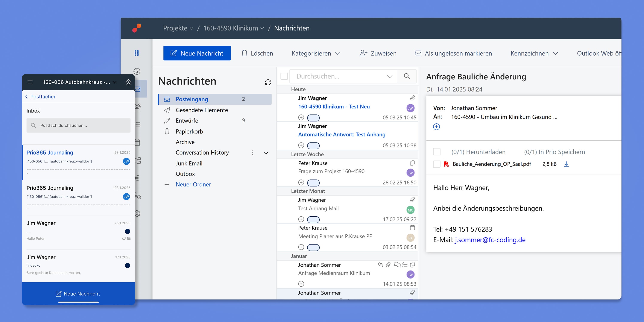Click the blue Neue Nachricht button

click(197, 53)
